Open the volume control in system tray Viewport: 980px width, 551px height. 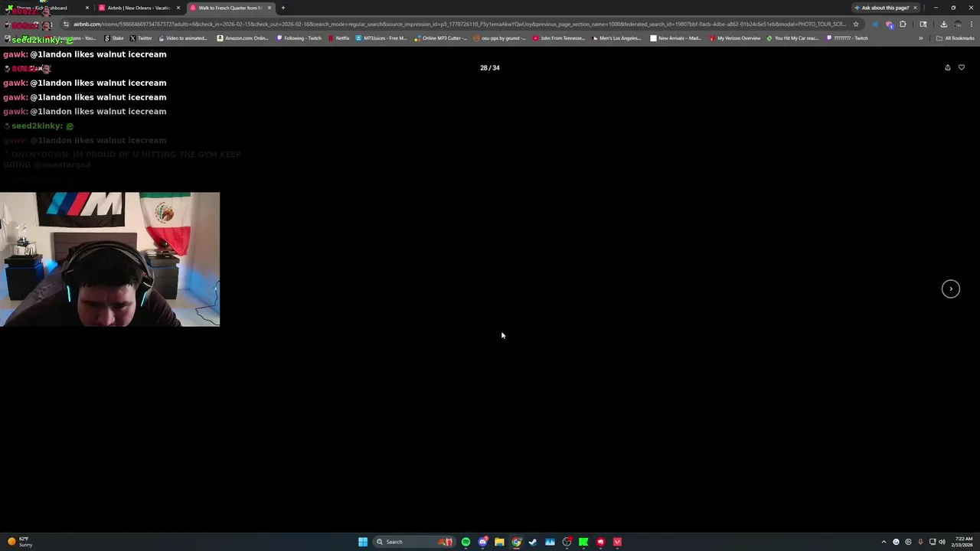click(x=942, y=542)
